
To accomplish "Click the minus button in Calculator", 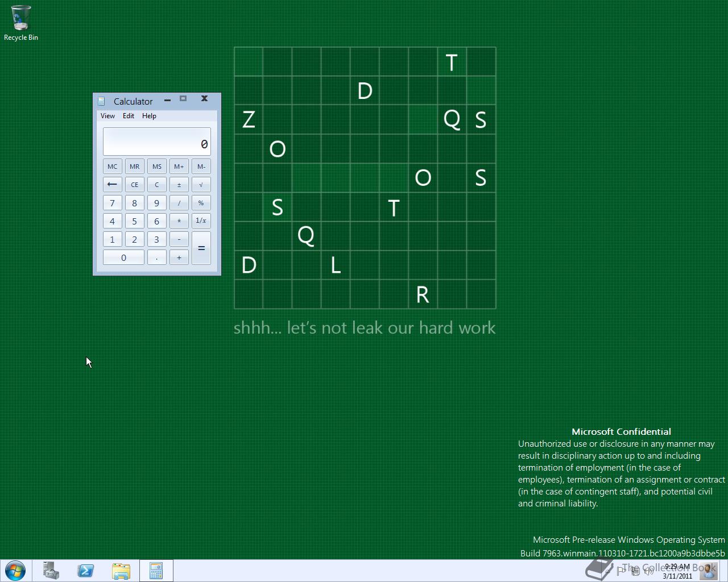I will (179, 239).
